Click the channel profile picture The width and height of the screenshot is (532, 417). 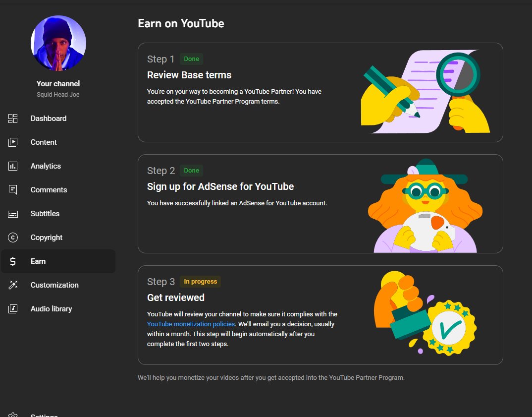pos(58,43)
